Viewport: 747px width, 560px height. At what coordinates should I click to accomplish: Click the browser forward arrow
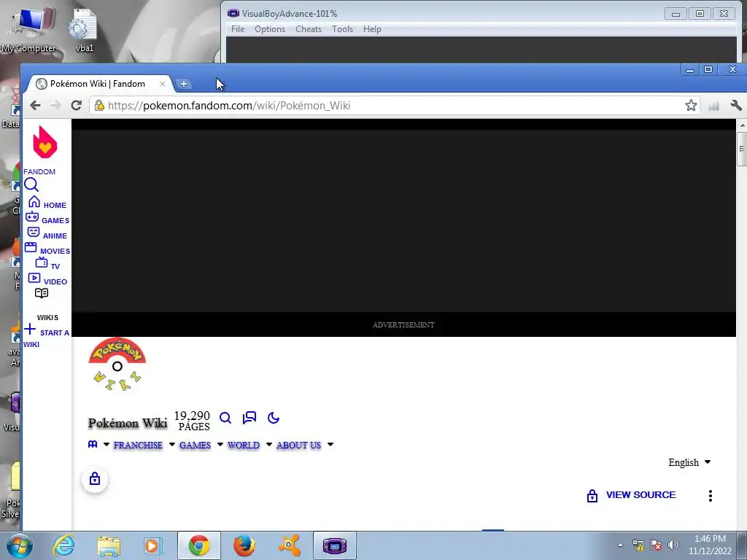click(55, 105)
